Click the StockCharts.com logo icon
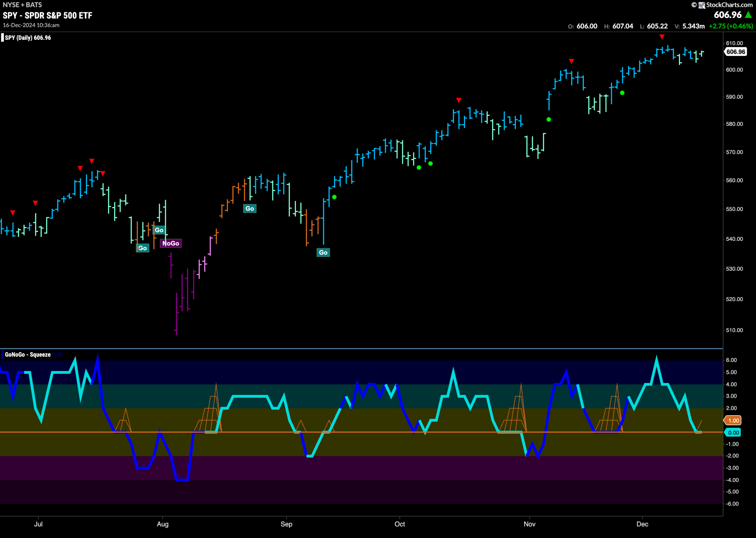756x538 pixels. click(702, 5)
